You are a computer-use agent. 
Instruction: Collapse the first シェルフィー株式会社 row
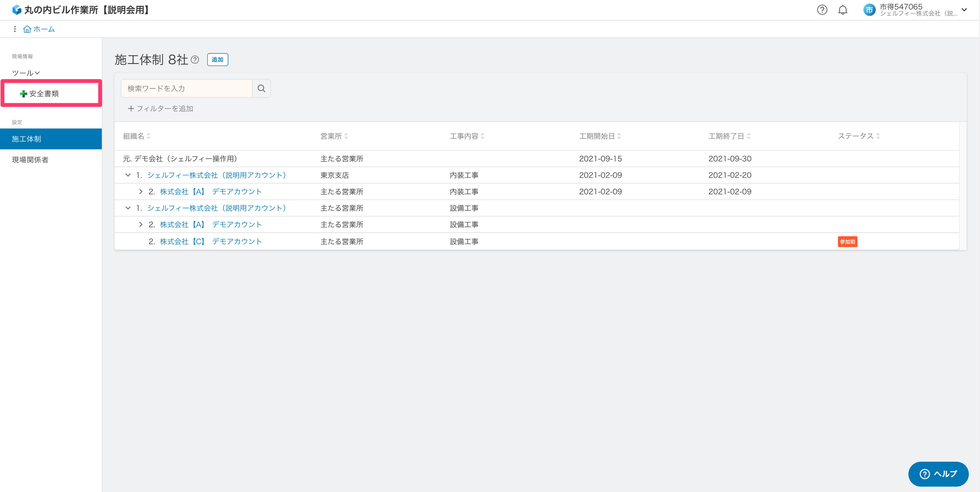tap(128, 175)
